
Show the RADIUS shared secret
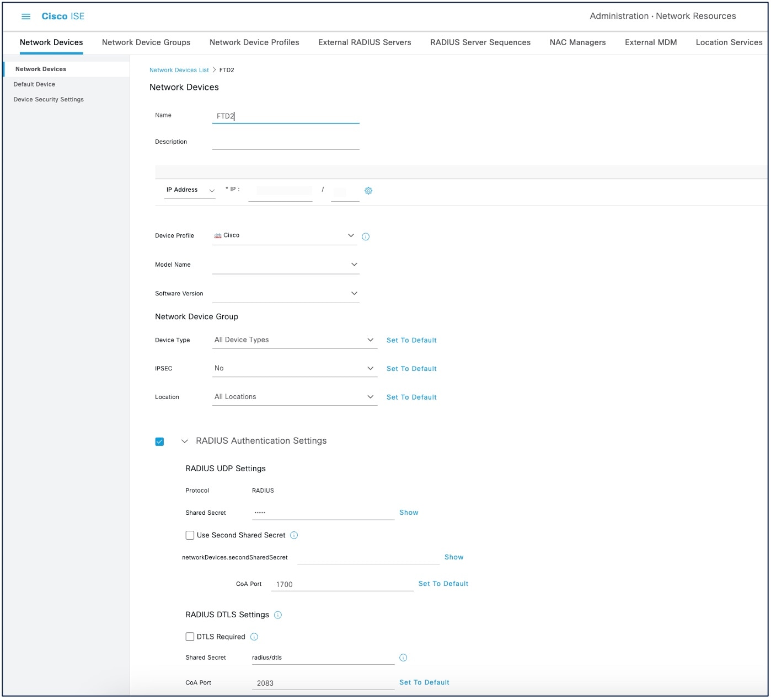(409, 513)
